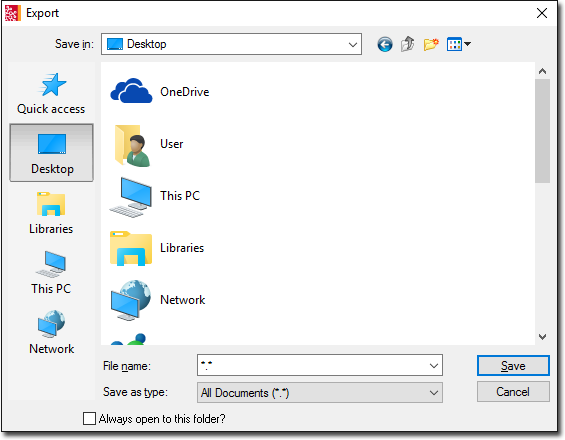
Task: Create a new folder via toolbar icon
Action: 431,44
